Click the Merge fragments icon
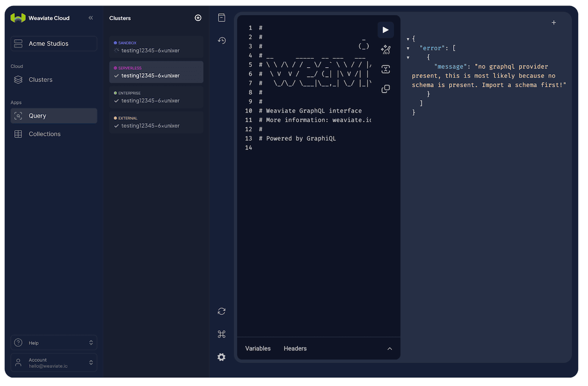The image size is (588, 386). pos(386,69)
